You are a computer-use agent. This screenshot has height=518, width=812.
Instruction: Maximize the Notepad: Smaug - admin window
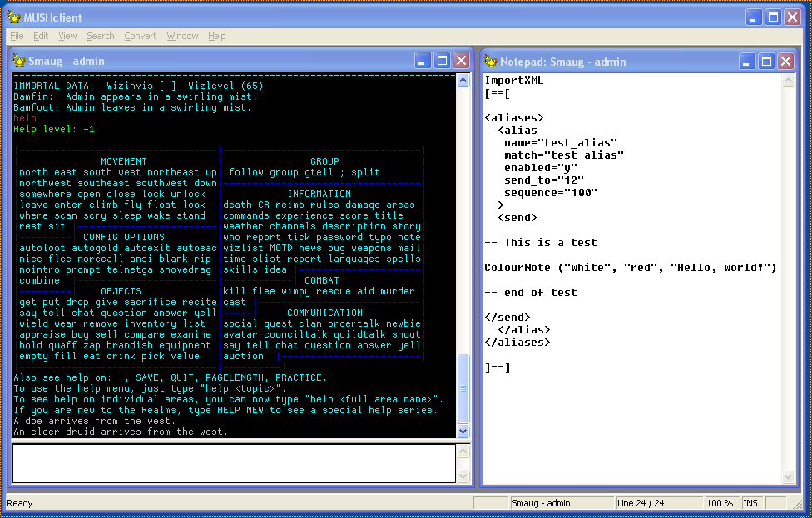tap(767, 61)
